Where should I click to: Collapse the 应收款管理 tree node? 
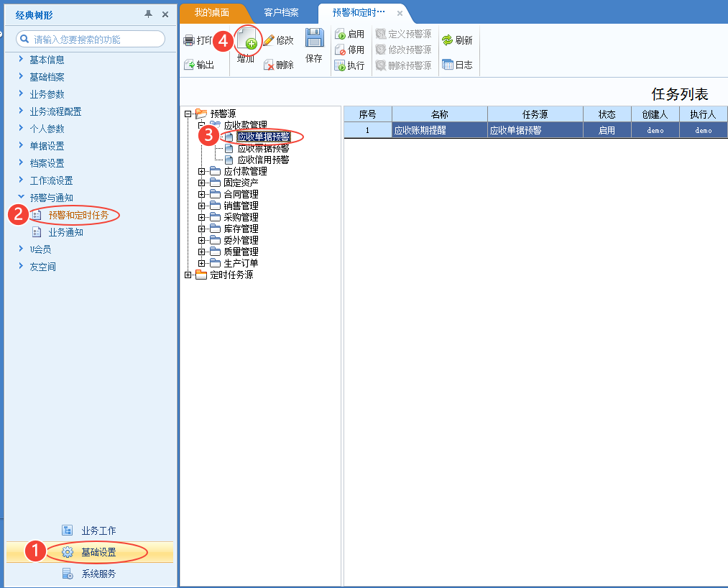pos(201,125)
